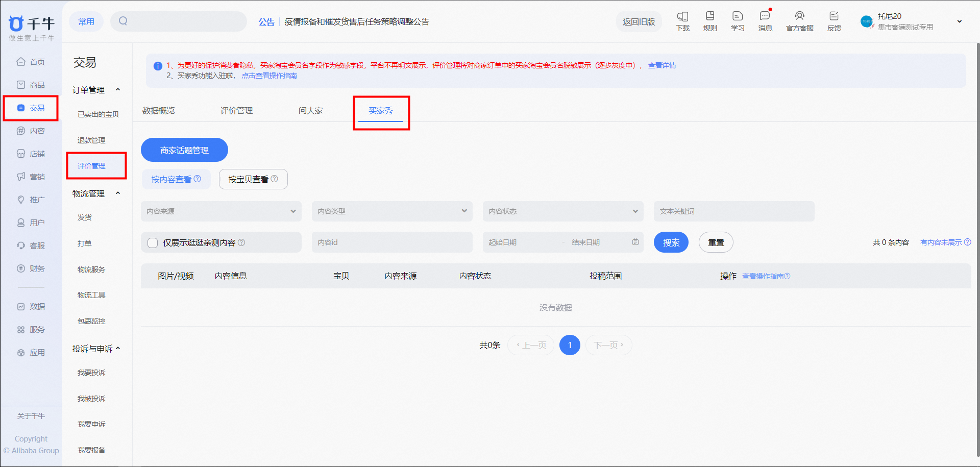Click the 千牛 logo icon
The height and width of the screenshot is (467, 980).
pos(16,23)
